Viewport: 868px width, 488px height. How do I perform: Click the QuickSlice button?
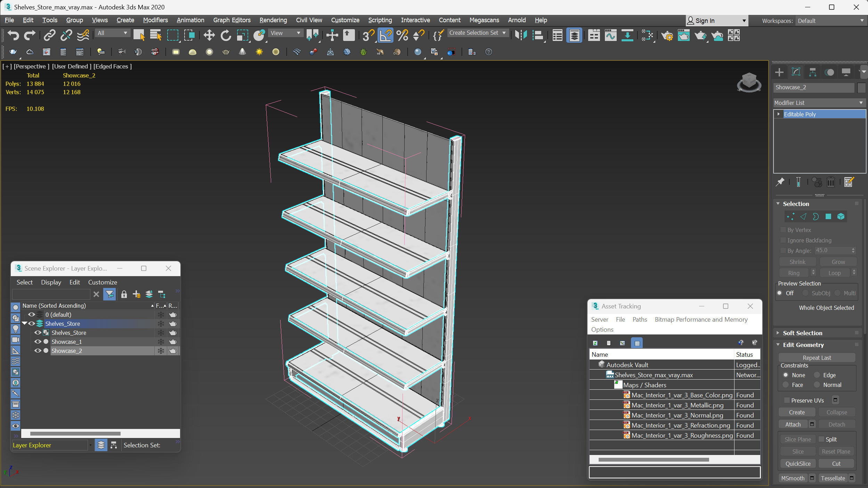(x=798, y=464)
